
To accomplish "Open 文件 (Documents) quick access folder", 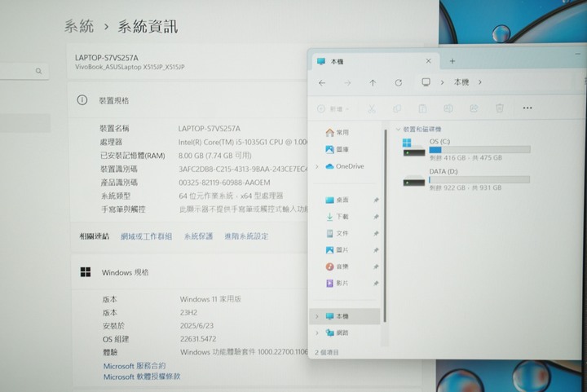I will [x=337, y=233].
